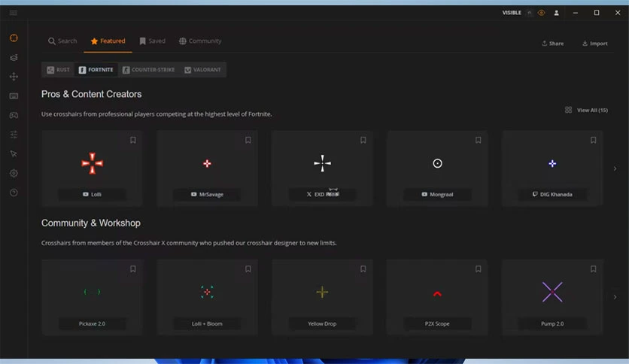Open the settings gear sidebar icon
The width and height of the screenshot is (629, 364).
(x=14, y=173)
